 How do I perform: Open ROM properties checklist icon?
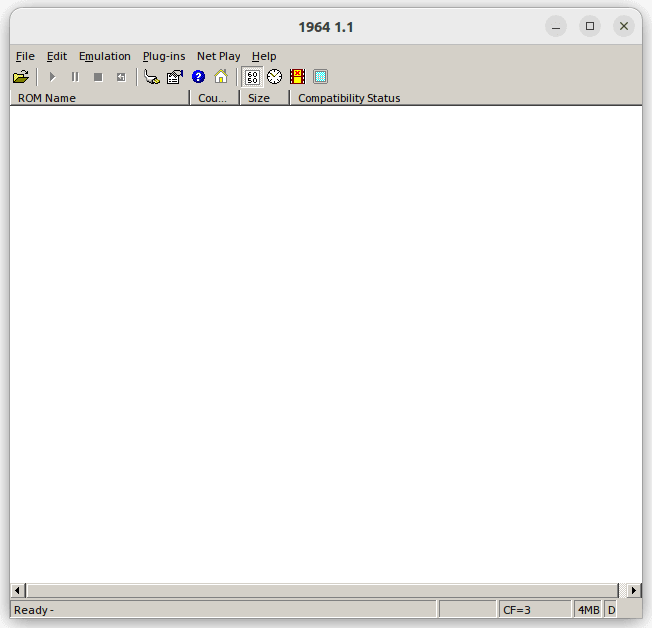tap(175, 77)
